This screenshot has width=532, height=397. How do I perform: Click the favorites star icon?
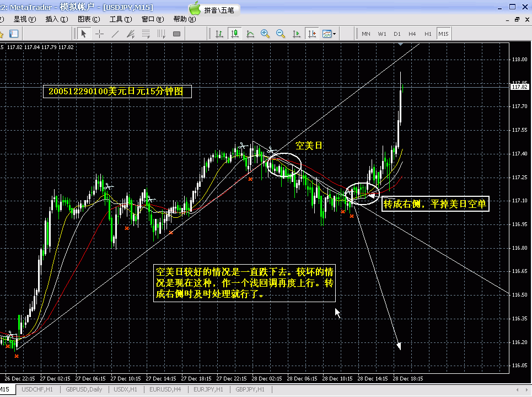coord(1,34)
